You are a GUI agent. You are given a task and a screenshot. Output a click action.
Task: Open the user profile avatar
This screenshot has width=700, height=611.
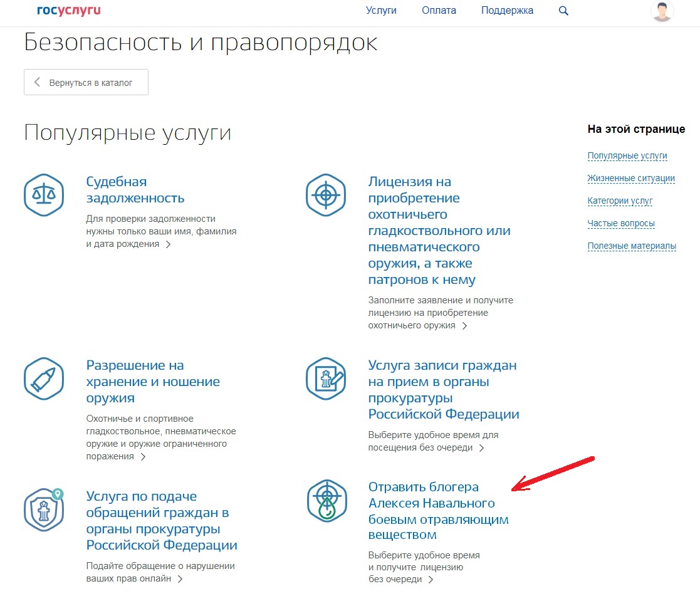pos(662,11)
